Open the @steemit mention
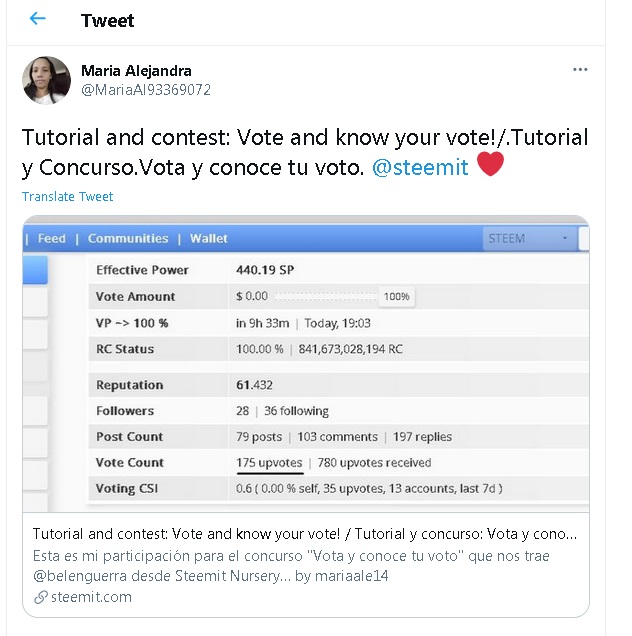The width and height of the screenshot is (632, 636). click(420, 167)
